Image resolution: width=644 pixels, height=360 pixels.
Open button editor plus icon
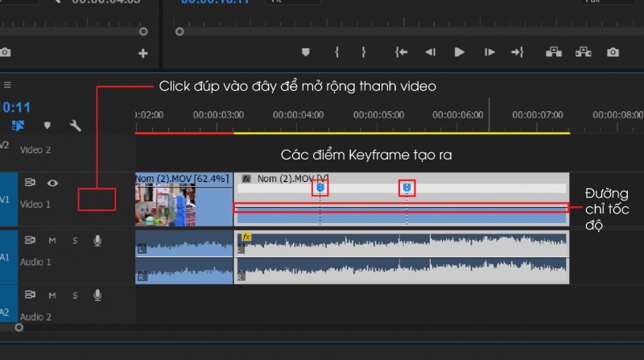coord(143,53)
